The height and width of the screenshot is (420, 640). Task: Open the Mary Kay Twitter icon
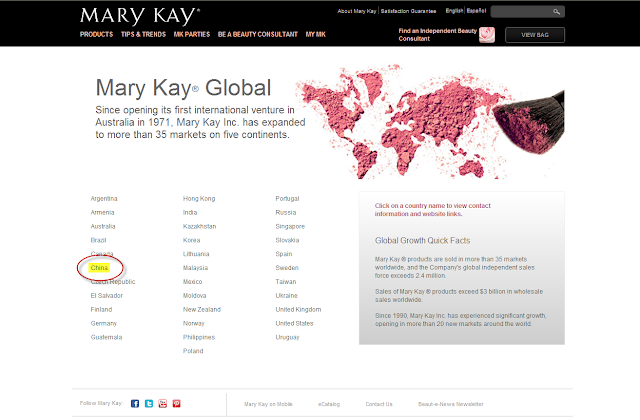click(149, 404)
